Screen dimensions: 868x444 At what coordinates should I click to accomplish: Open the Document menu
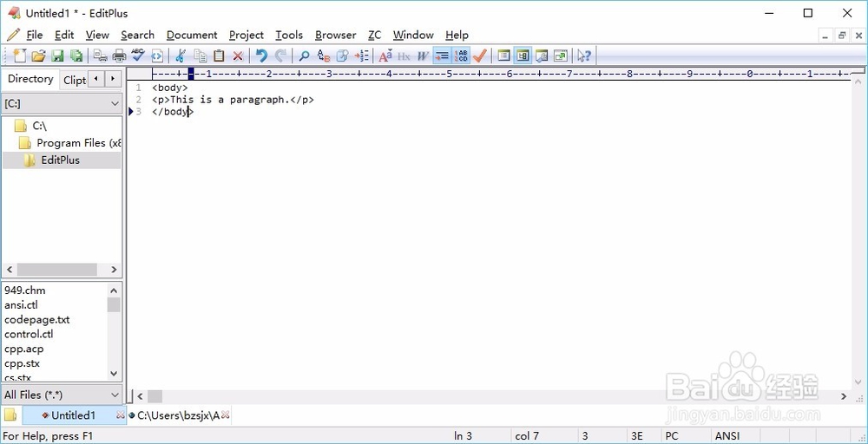[x=192, y=35]
